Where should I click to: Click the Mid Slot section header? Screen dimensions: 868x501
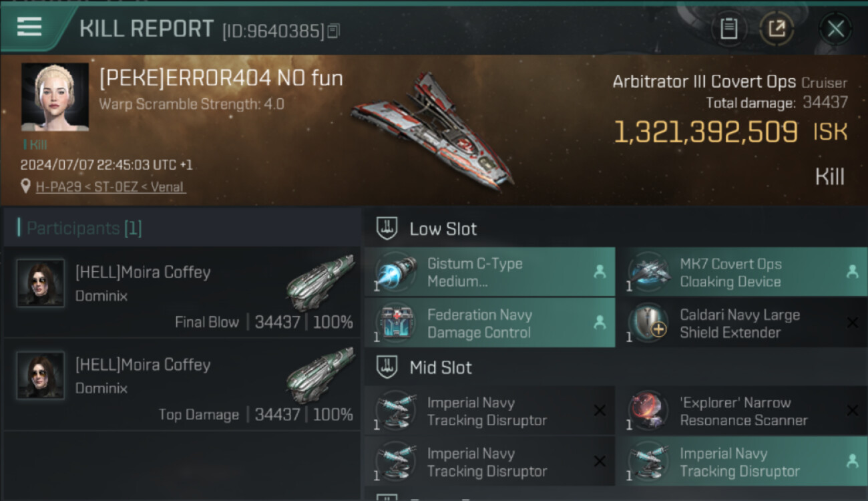tap(440, 367)
